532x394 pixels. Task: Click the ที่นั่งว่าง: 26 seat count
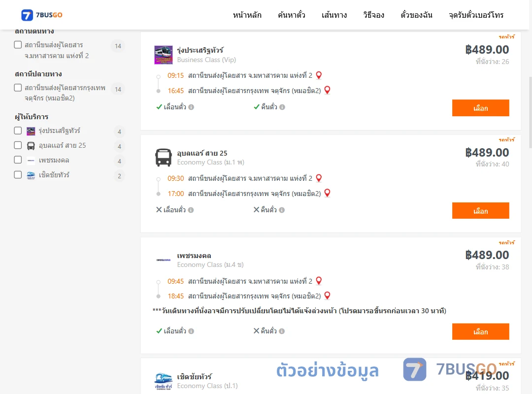click(x=492, y=62)
